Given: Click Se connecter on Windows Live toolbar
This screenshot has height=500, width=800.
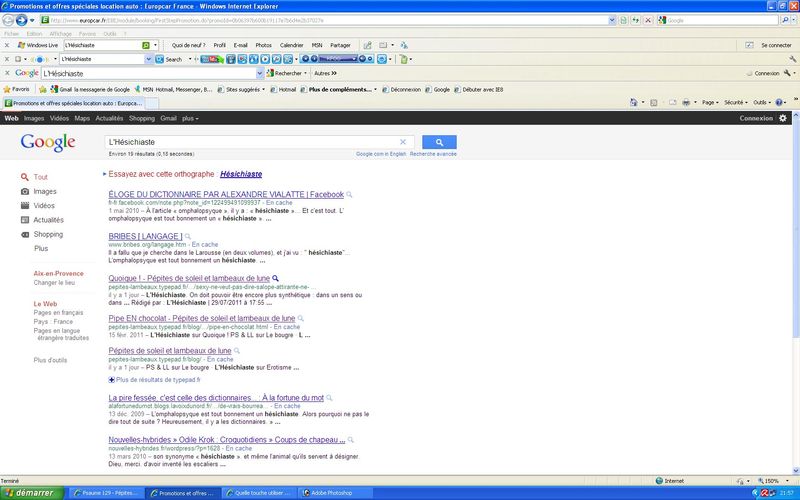Looking at the screenshot, I should [x=776, y=45].
